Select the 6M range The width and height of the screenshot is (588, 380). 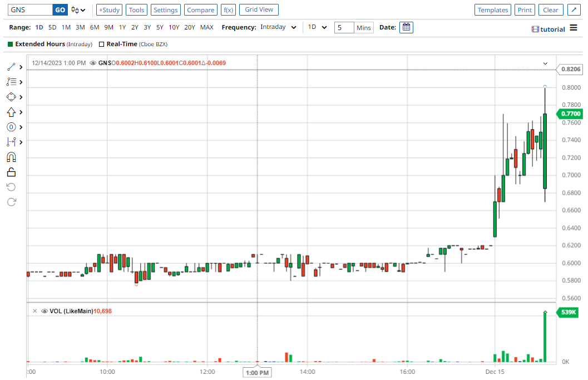(x=95, y=27)
